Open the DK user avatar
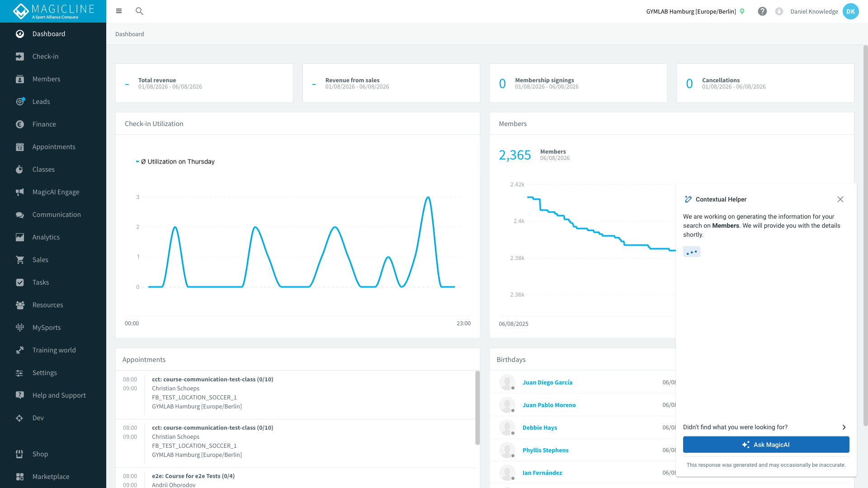The height and width of the screenshot is (488, 868). point(850,11)
